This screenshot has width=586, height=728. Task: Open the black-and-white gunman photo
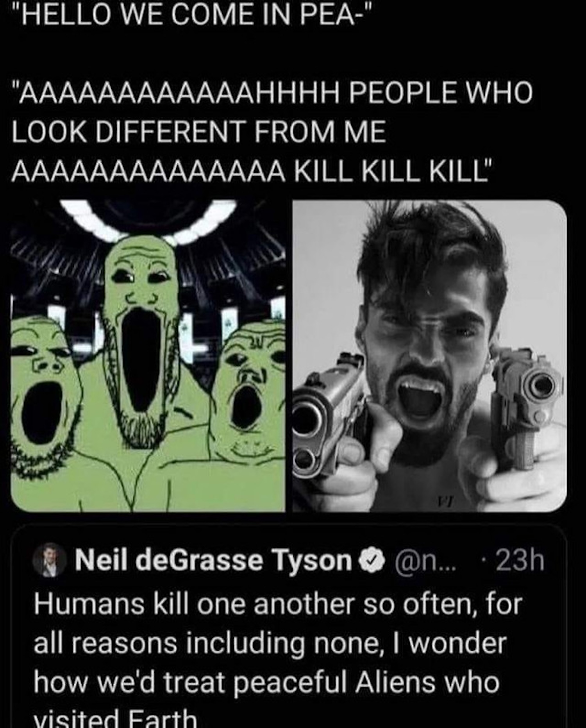tap(429, 356)
